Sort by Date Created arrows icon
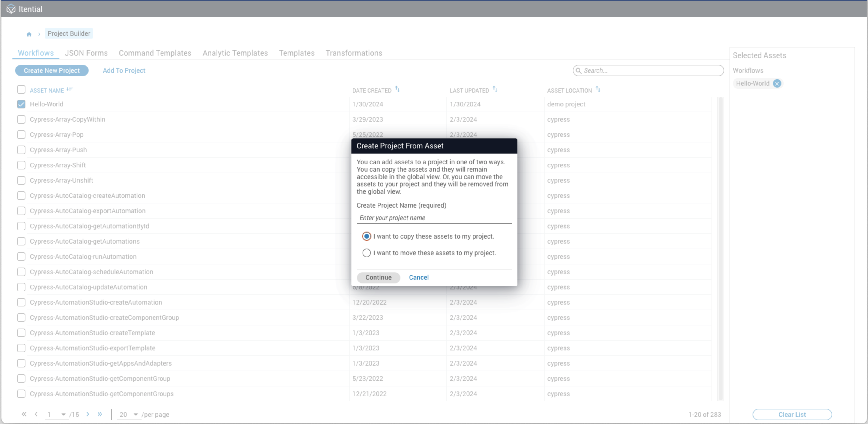Viewport: 868px width, 424px height. click(x=398, y=89)
